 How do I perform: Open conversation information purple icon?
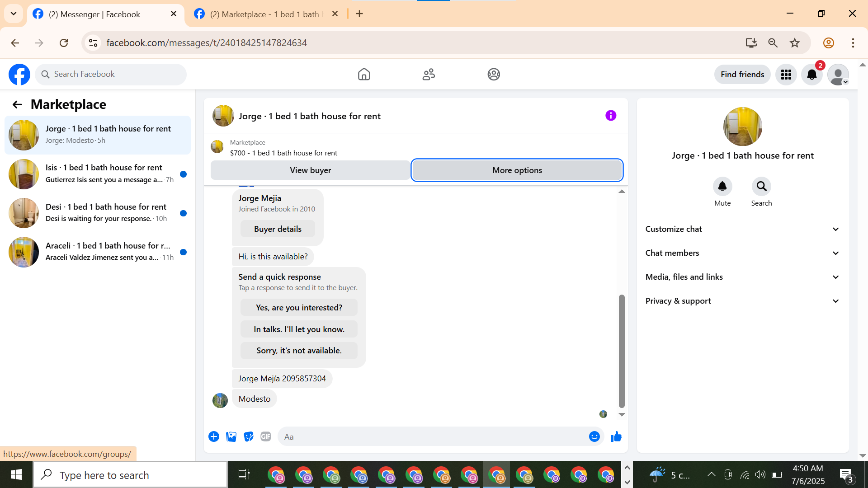(x=611, y=116)
